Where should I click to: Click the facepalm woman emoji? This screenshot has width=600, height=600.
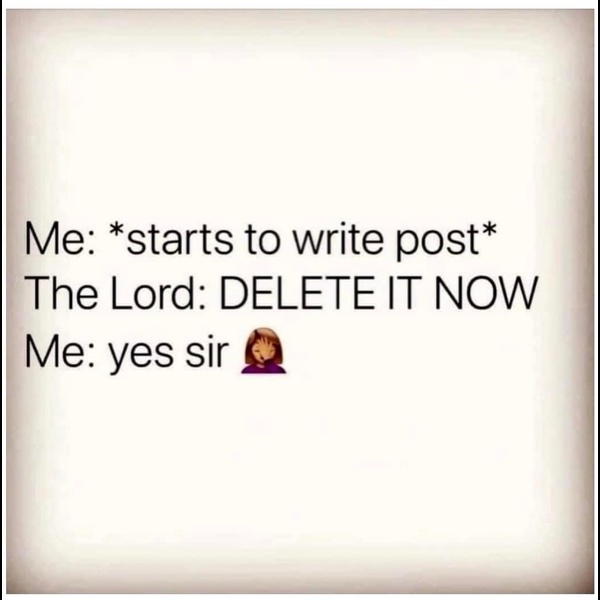tap(263, 350)
